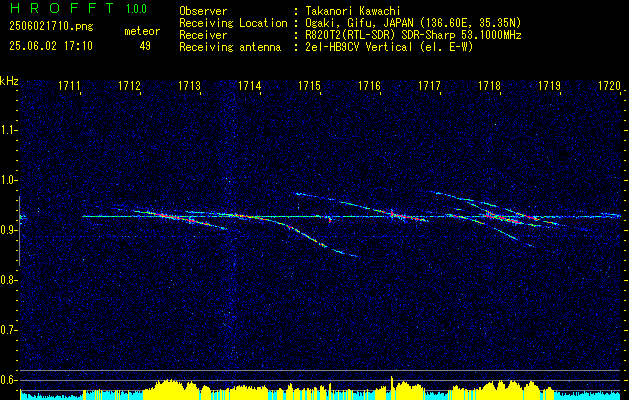629x400 pixels.
Task: Click the kHz axis unit label
Action: point(9,81)
